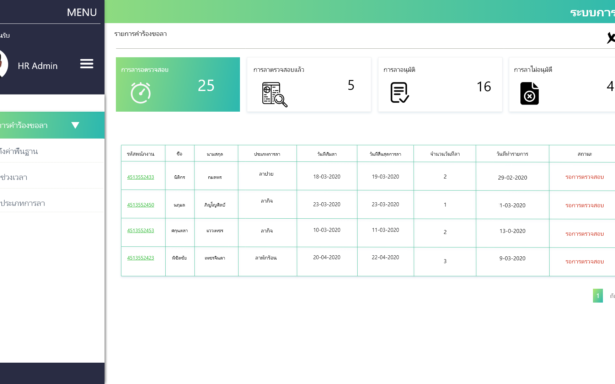Click the rejected file icon with X

point(529,93)
